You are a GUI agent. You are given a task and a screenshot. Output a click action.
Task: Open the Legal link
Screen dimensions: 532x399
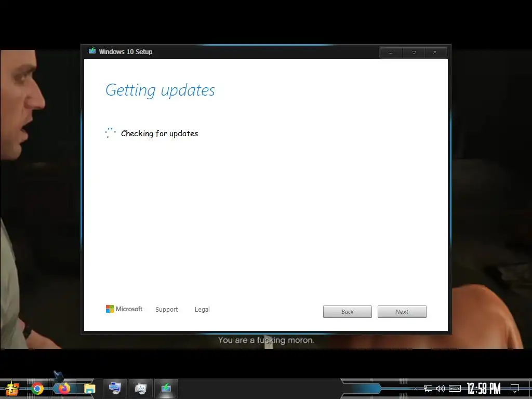tap(202, 310)
